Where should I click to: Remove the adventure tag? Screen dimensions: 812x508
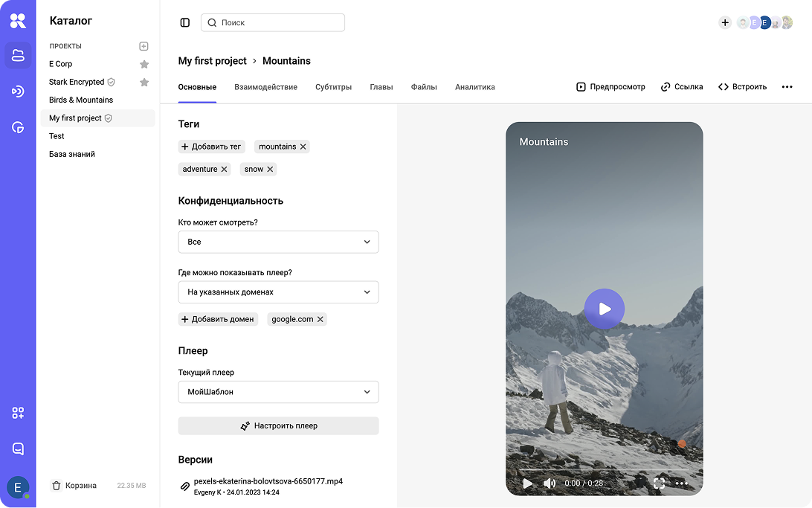tap(225, 170)
